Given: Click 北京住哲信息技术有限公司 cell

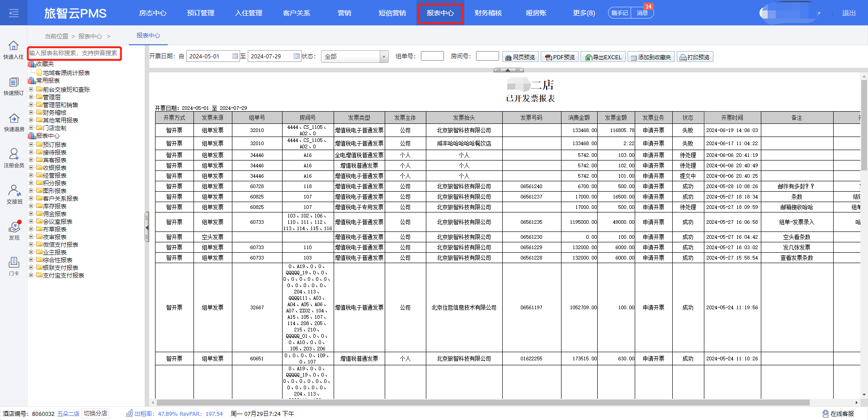Looking at the screenshot, I should 464,307.
